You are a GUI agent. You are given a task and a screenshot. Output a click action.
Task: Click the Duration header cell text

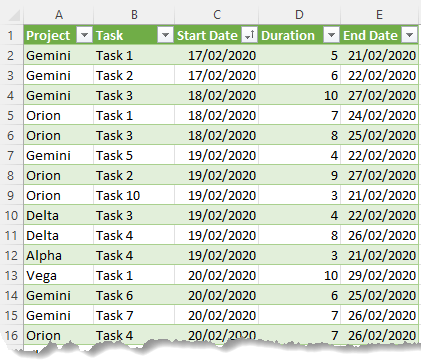tap(288, 35)
